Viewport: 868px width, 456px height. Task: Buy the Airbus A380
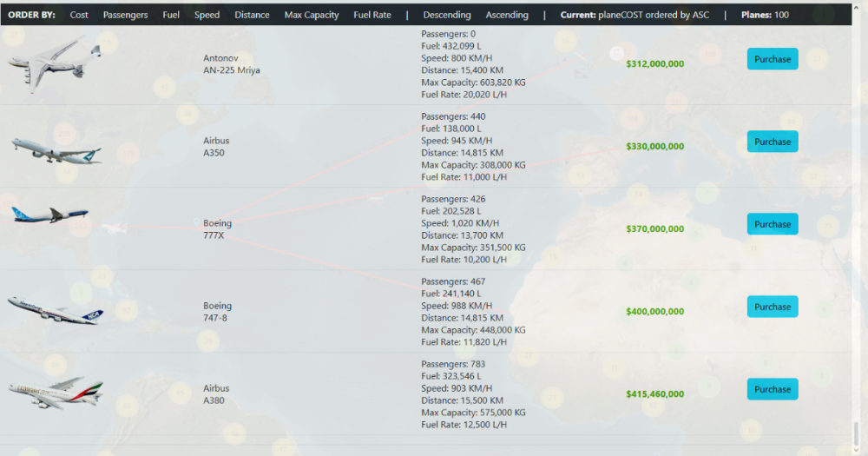(x=773, y=389)
